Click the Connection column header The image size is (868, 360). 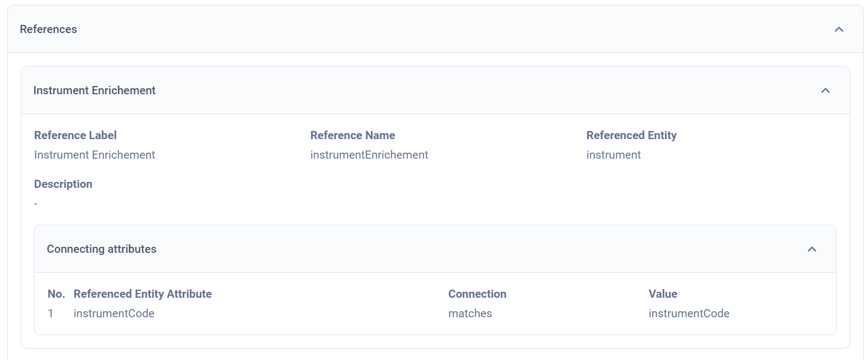point(477,294)
